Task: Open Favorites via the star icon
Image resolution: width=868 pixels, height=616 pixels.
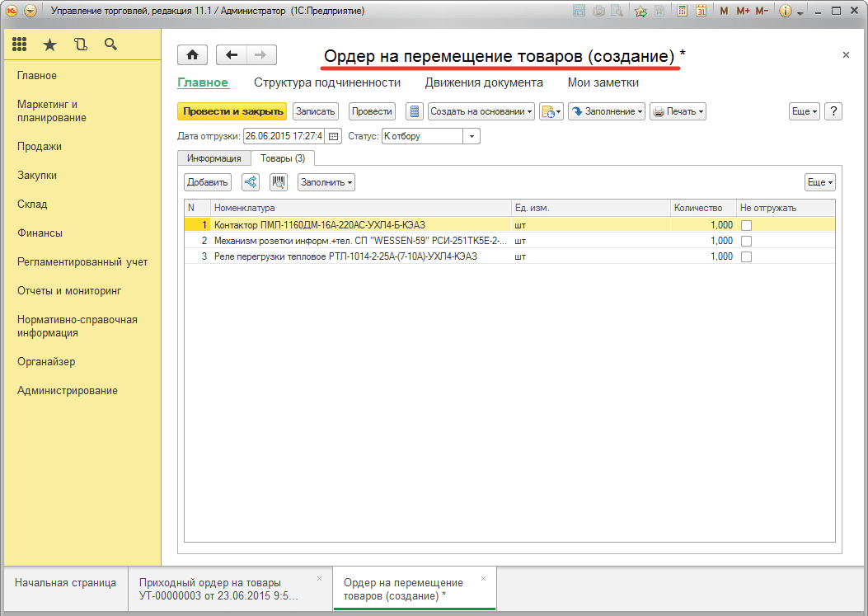Action: (x=49, y=45)
